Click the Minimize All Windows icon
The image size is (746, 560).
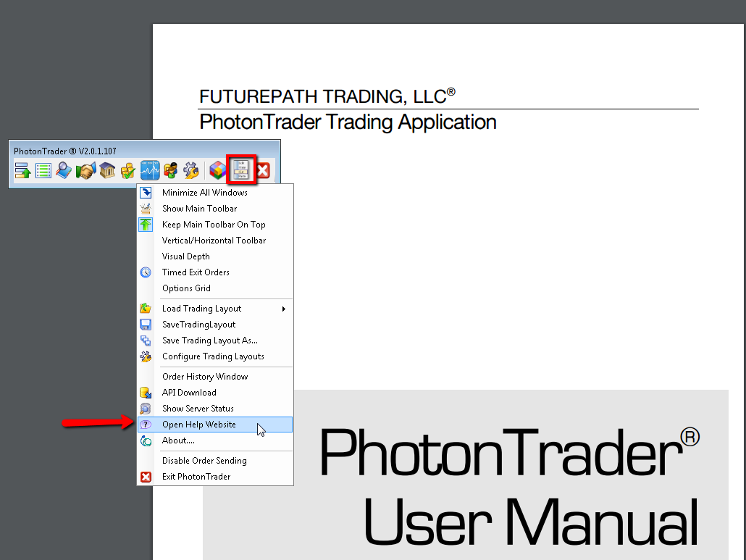pos(146,193)
